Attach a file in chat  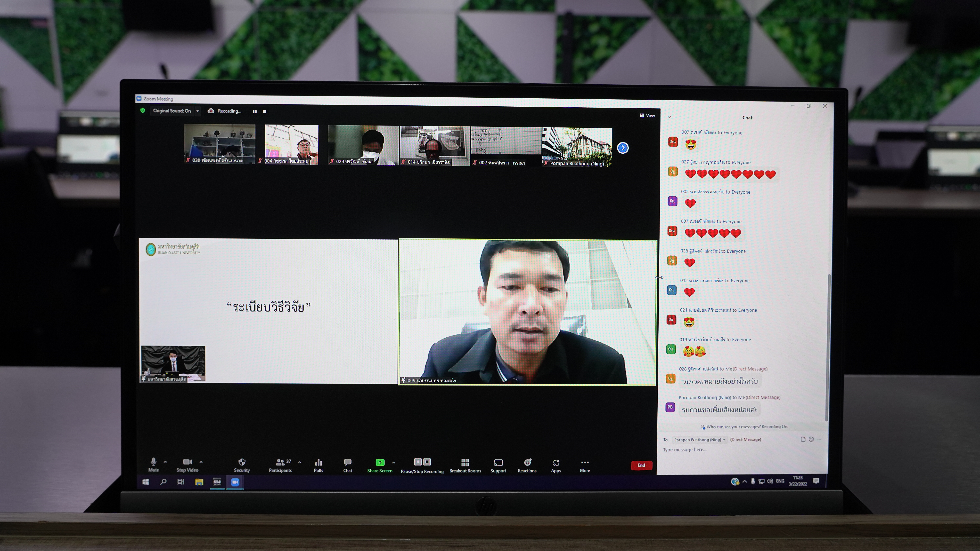pyautogui.click(x=803, y=439)
